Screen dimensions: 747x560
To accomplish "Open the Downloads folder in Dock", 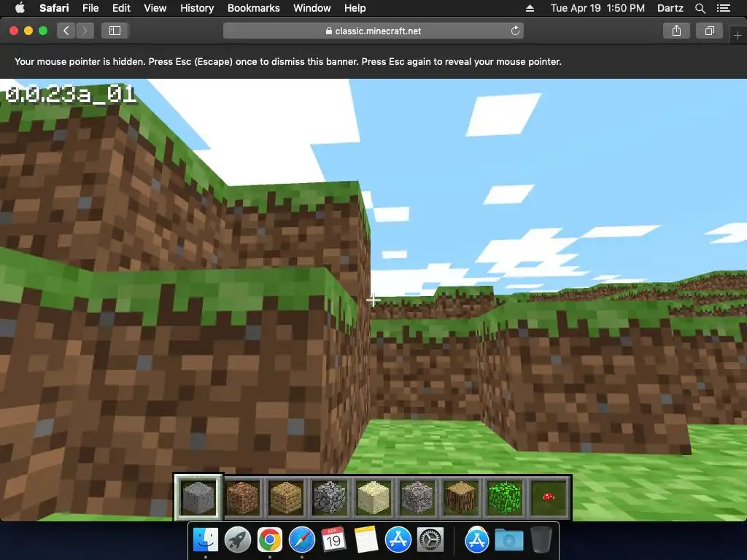I will point(508,540).
